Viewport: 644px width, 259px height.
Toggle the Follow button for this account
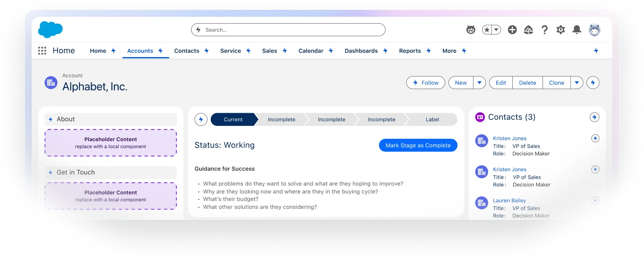point(425,83)
